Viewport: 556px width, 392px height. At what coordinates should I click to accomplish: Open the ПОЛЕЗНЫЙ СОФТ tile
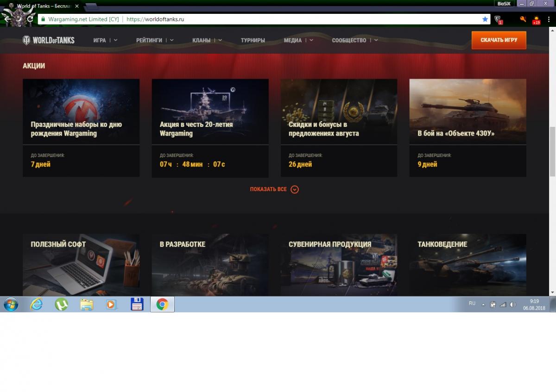pos(81,265)
